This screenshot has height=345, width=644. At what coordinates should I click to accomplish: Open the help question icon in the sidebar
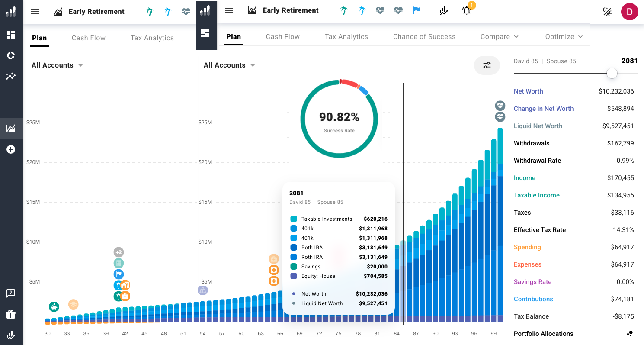click(11, 293)
